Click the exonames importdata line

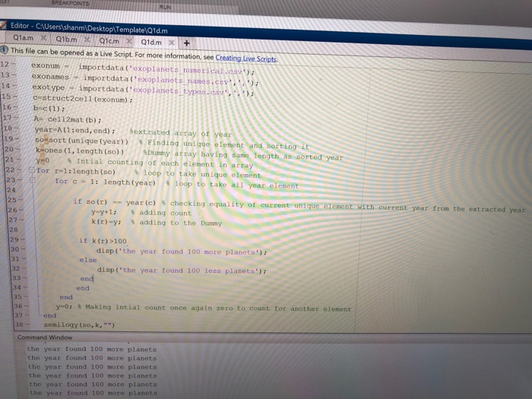click(145, 79)
